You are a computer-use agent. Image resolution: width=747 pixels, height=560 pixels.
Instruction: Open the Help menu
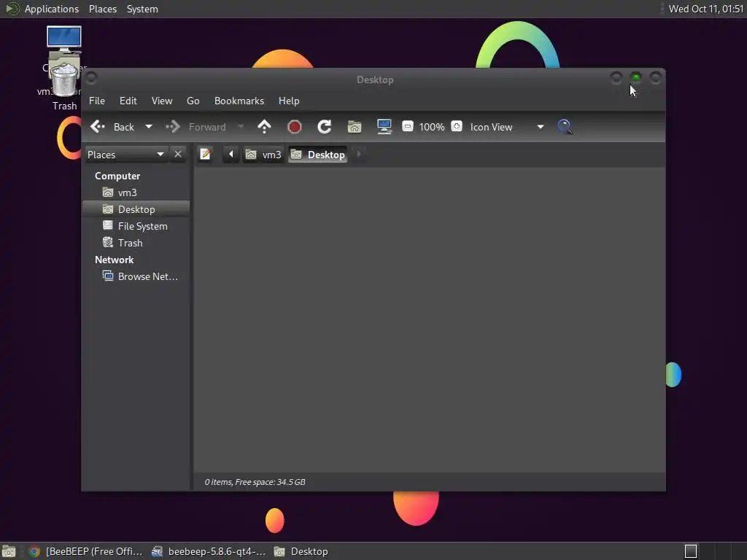pos(289,101)
